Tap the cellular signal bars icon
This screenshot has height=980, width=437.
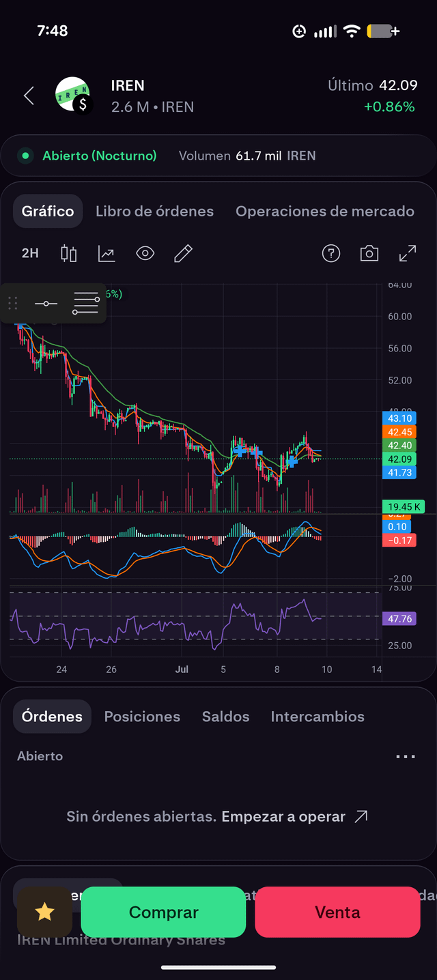pos(325,31)
